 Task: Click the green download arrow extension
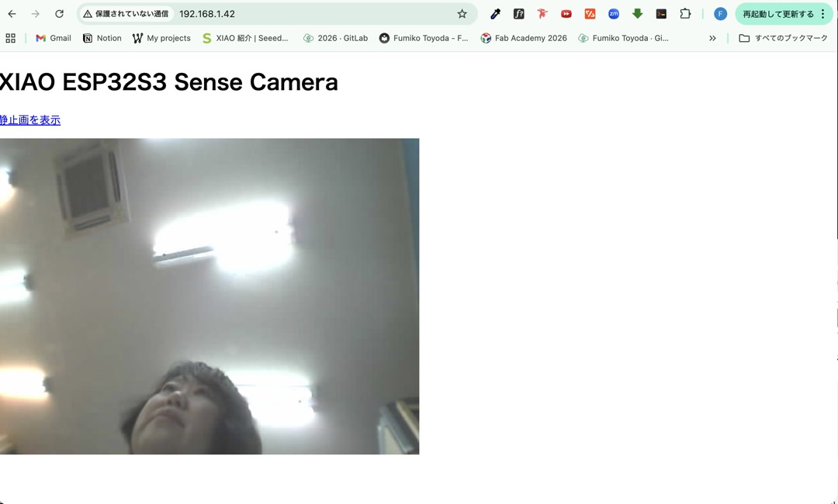637,13
